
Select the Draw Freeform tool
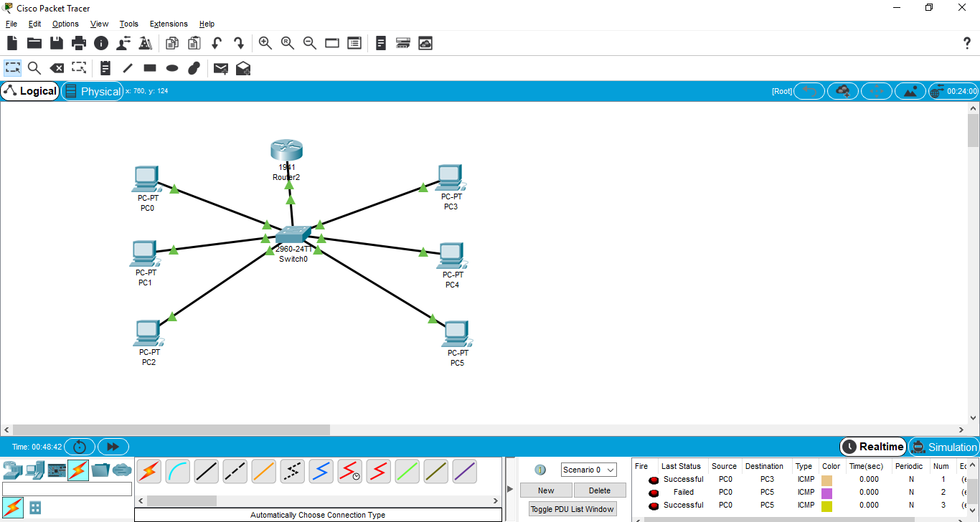[x=194, y=68]
